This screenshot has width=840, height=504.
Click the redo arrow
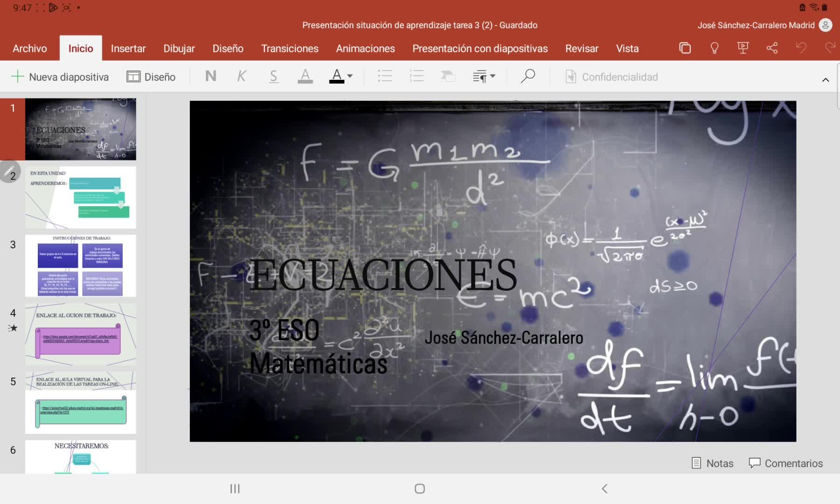pos(830,48)
